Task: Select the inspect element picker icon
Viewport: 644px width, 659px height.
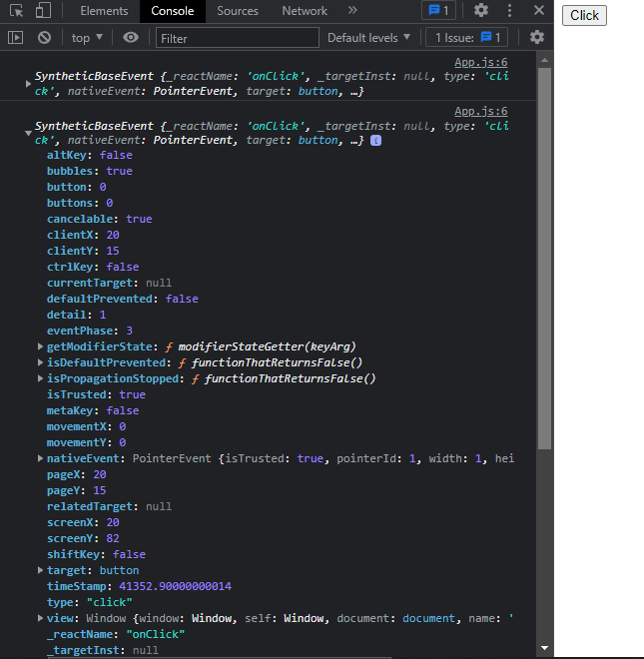Action: click(x=15, y=11)
